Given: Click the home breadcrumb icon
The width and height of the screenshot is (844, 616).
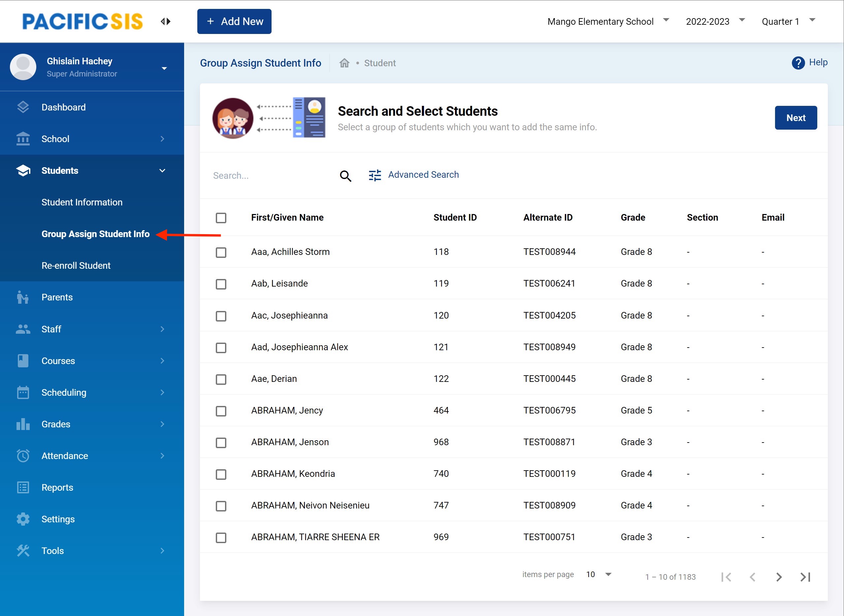Looking at the screenshot, I should pos(344,63).
